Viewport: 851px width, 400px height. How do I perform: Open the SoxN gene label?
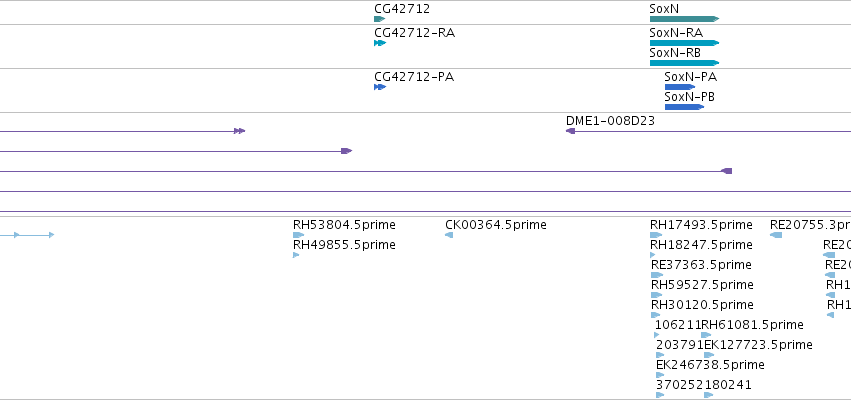click(664, 8)
